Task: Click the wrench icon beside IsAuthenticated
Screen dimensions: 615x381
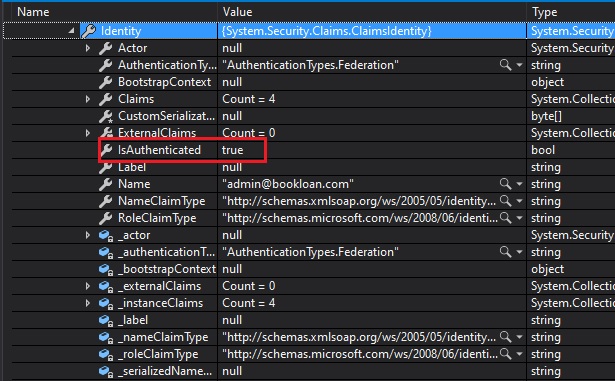Action: point(106,150)
